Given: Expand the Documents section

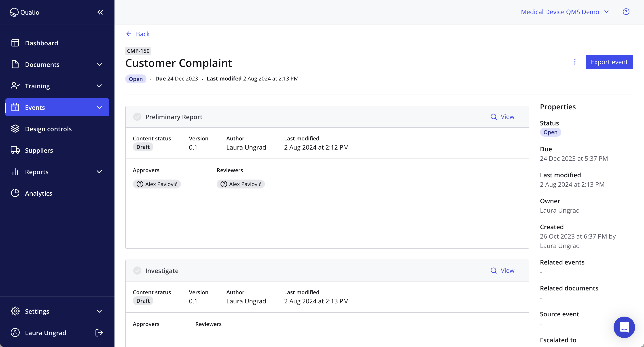Looking at the screenshot, I should 99,64.
